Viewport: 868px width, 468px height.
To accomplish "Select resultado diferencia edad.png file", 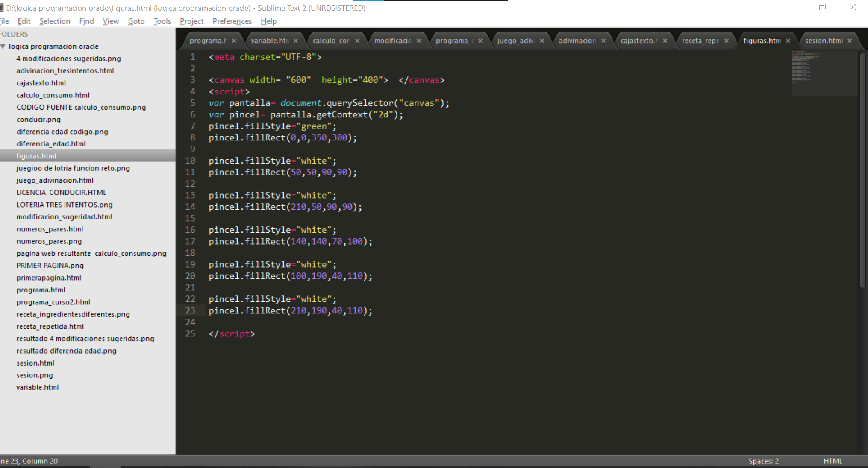I will [x=66, y=351].
